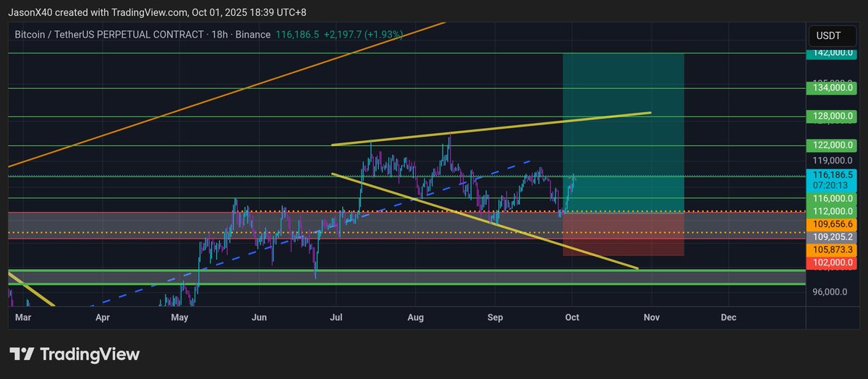Click the orange 105,873.3 price label

[x=833, y=250]
